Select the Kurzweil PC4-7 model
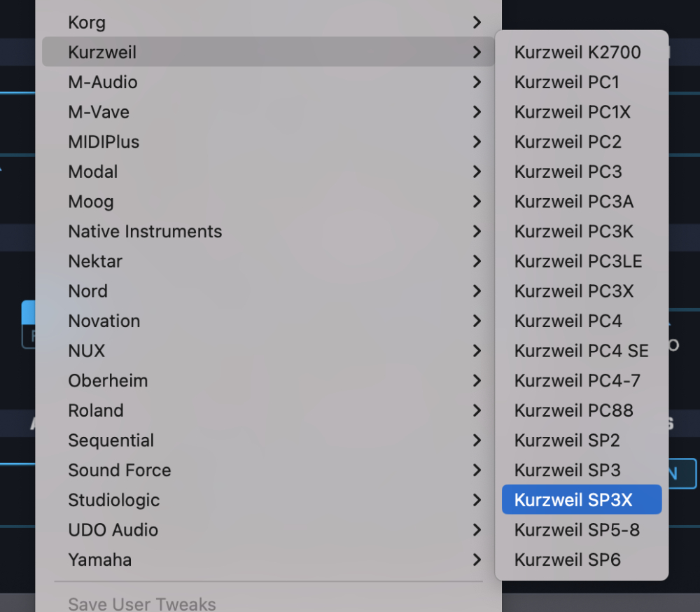The width and height of the screenshot is (700, 612). tap(577, 380)
